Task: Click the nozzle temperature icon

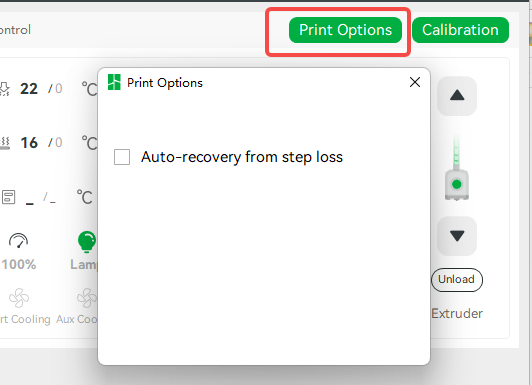Action: (4, 89)
